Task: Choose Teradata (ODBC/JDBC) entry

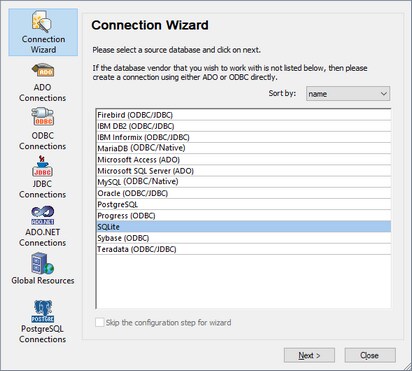Action: (x=243, y=249)
